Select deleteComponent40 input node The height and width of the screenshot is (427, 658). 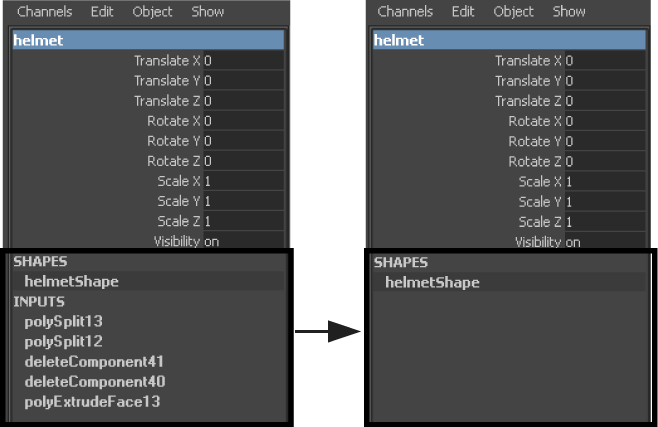[x=94, y=382]
